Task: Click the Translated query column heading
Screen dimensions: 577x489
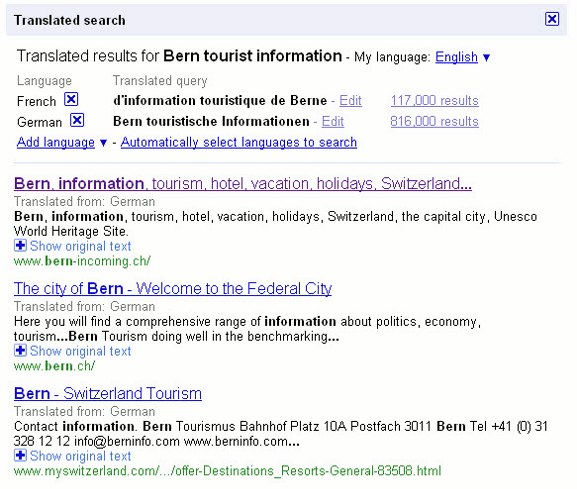Action: pos(160,81)
